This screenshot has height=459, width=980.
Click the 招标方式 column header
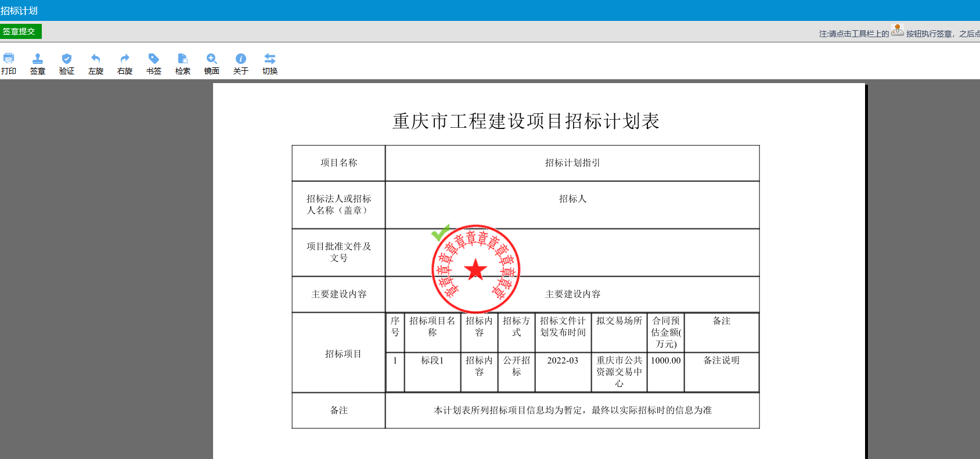point(516,332)
